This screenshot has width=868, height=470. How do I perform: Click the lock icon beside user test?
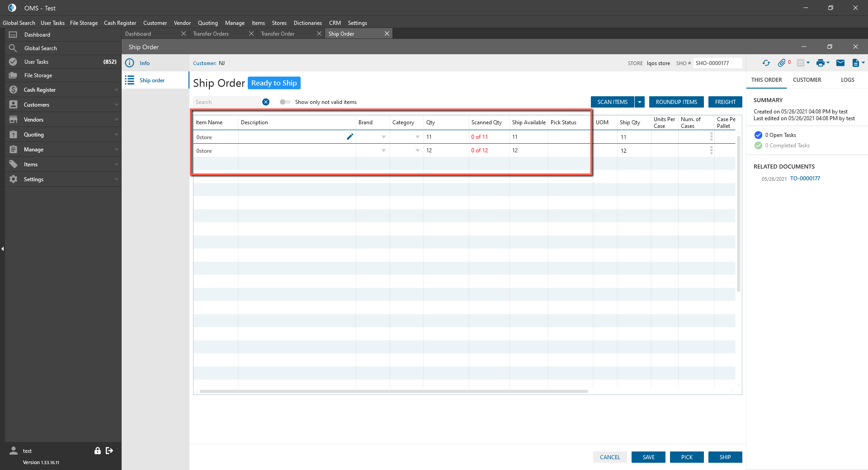97,451
